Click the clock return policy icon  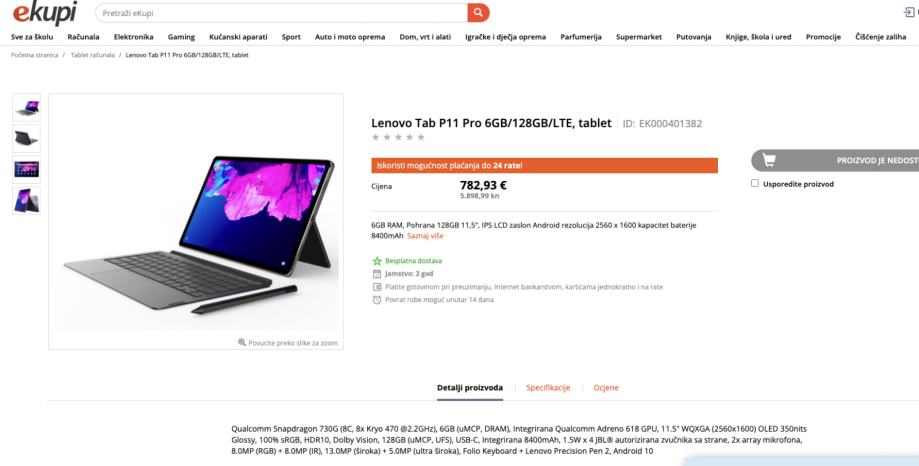[x=377, y=300]
